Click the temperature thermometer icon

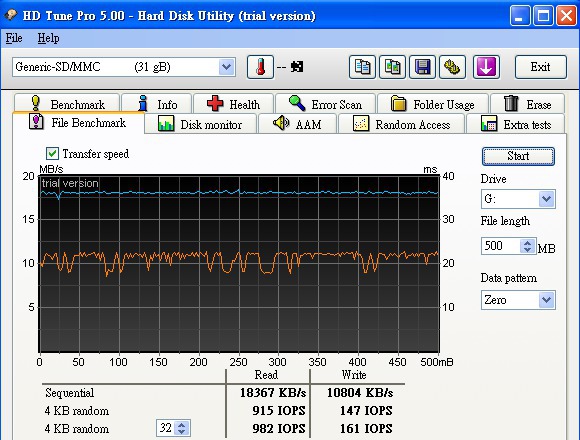[x=260, y=67]
